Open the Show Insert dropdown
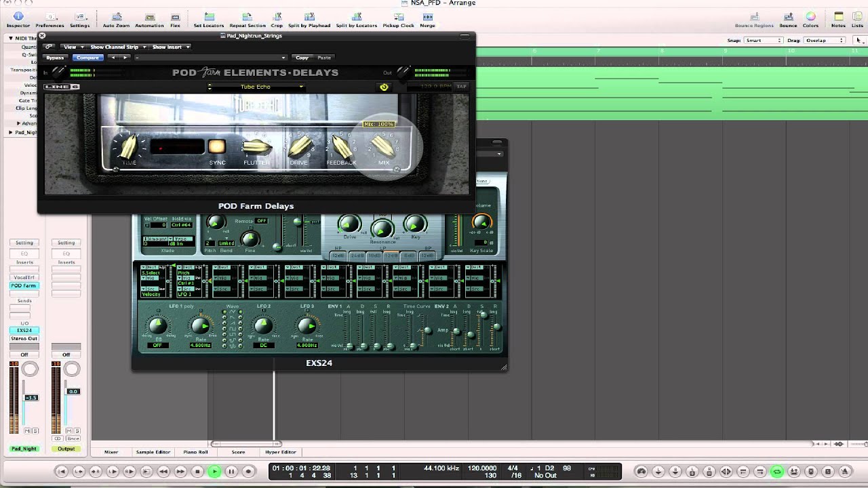The image size is (868, 488). [170, 47]
